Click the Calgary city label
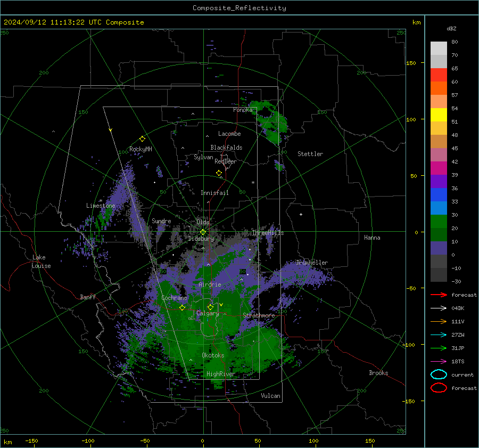The width and height of the screenshot is (479, 448). click(x=208, y=313)
